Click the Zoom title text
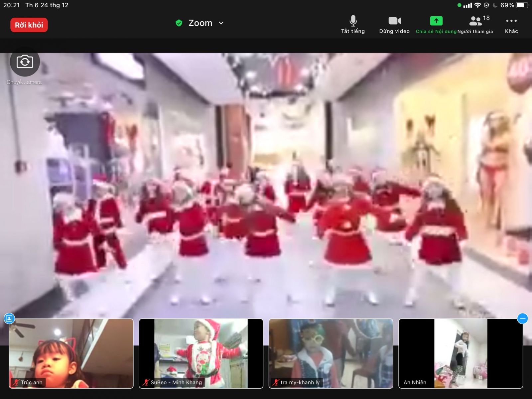Image resolution: width=532 pixels, height=399 pixels. [x=200, y=23]
